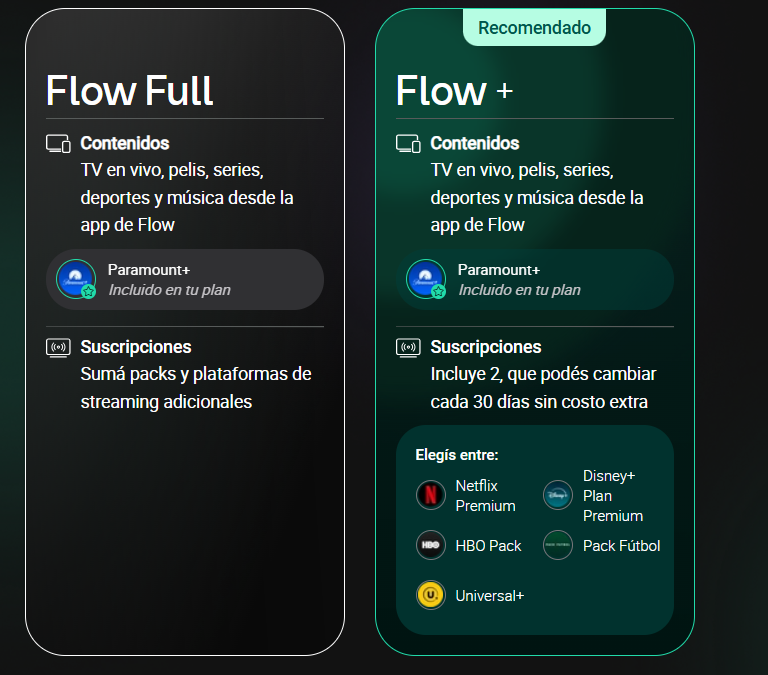Click the Paramount+ logo in Flow Full card
768x675 pixels.
pos(76,279)
